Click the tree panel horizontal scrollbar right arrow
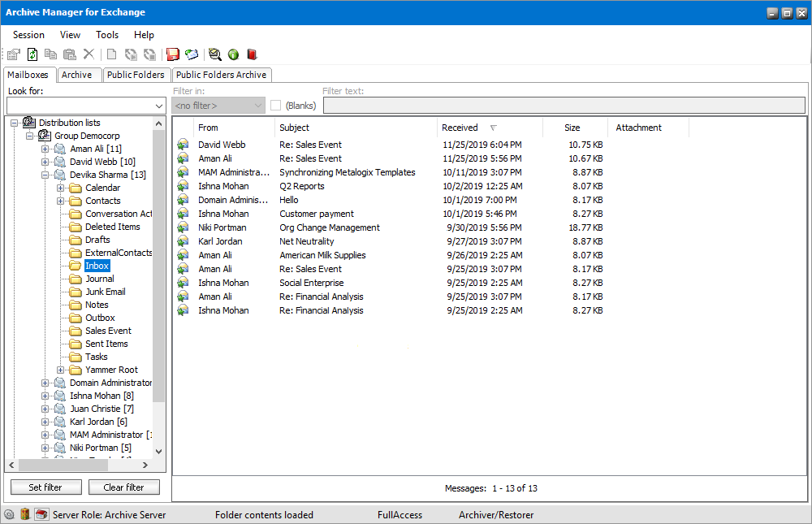812x524 pixels. (x=145, y=465)
